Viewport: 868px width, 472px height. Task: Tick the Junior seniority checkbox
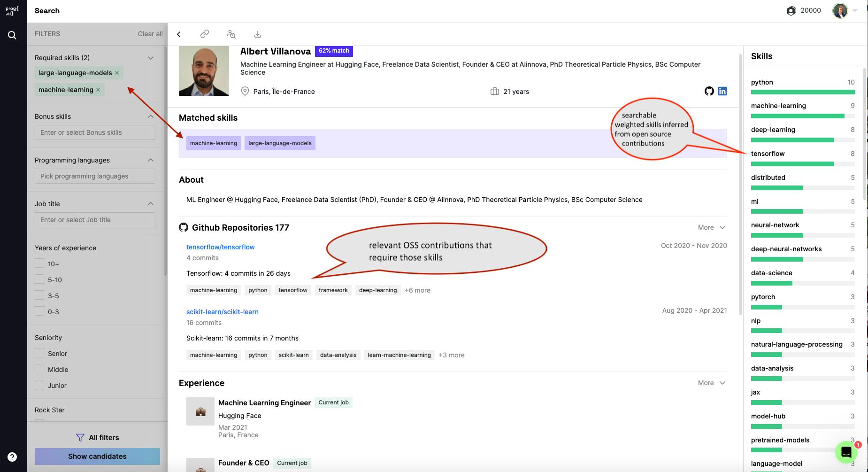click(x=40, y=385)
